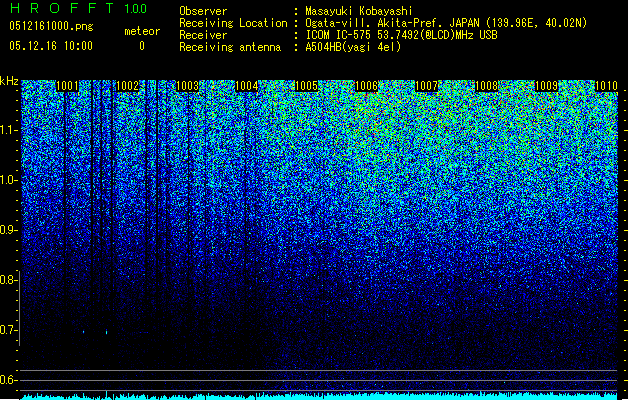Click the 1006 time marker
The width and height of the screenshot is (629, 400).
pyautogui.click(x=367, y=86)
